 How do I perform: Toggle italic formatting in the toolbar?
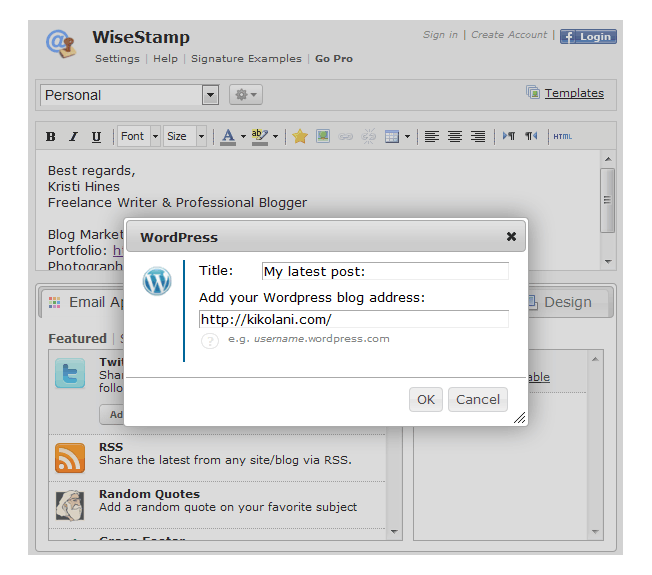click(74, 136)
